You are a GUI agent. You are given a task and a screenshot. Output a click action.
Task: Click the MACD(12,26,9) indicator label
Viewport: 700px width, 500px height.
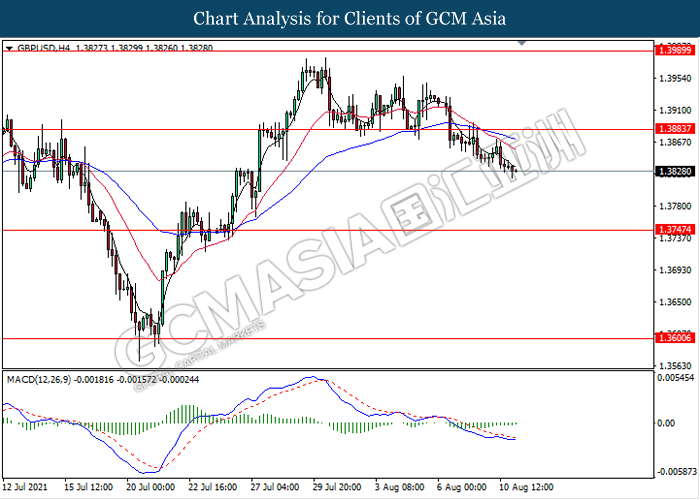pos(37,378)
